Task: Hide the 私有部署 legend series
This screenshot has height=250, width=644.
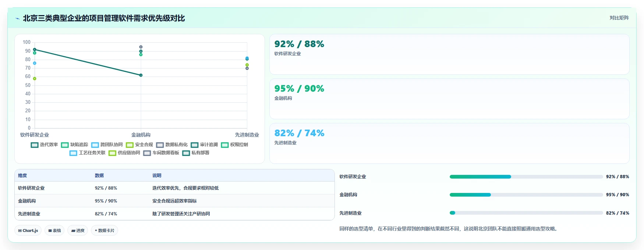Action: (x=196, y=153)
